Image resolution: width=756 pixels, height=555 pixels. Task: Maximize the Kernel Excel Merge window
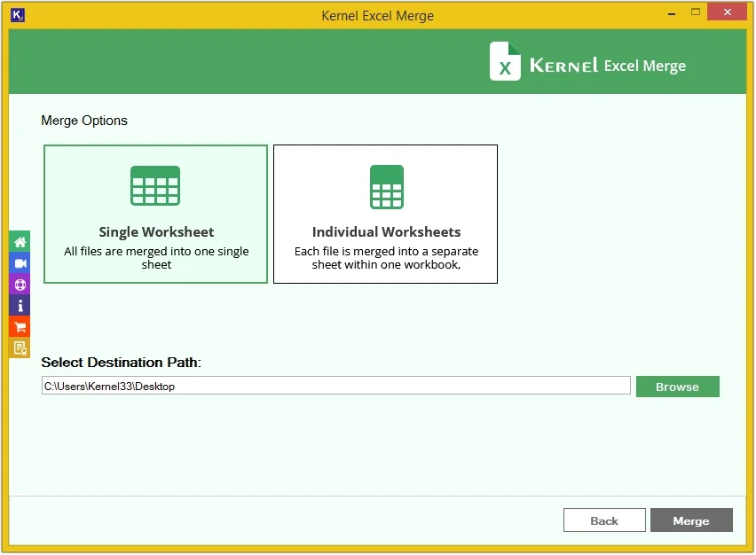695,12
